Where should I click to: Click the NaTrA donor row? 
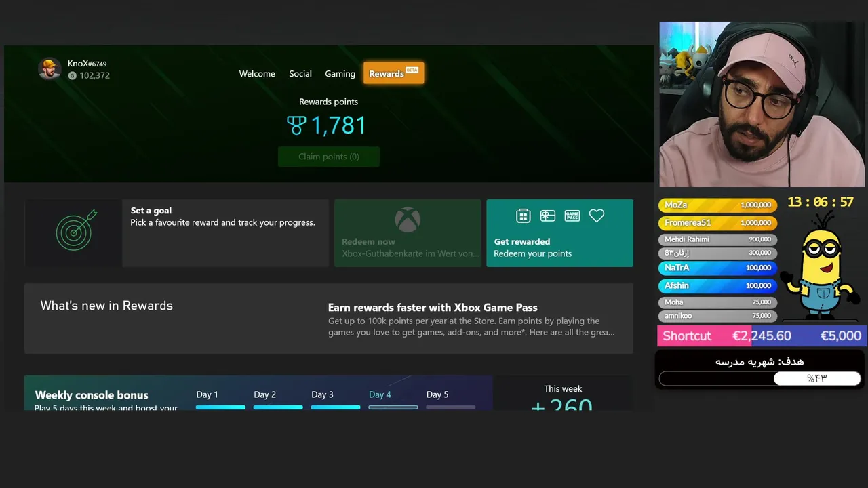click(717, 268)
